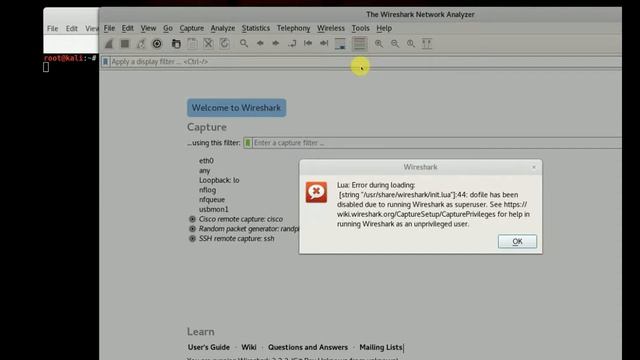
Task: Open Wireshark's Edit menu
Action: pos(127,28)
